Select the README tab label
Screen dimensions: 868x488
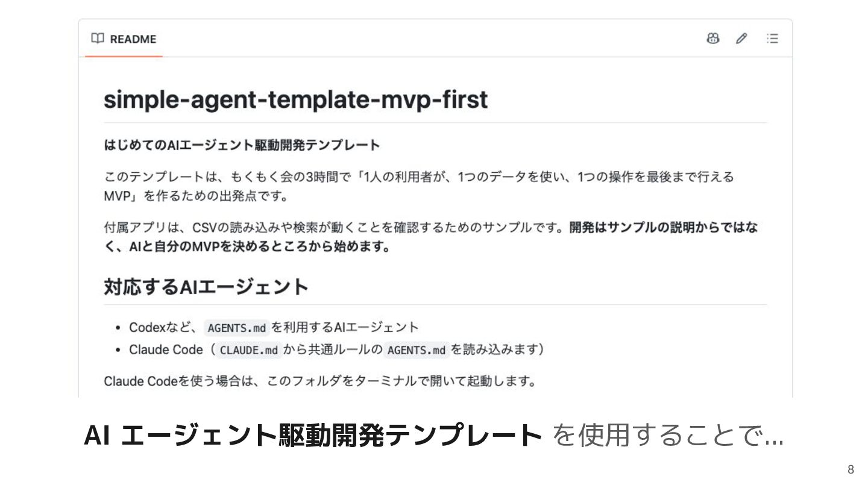coord(133,39)
